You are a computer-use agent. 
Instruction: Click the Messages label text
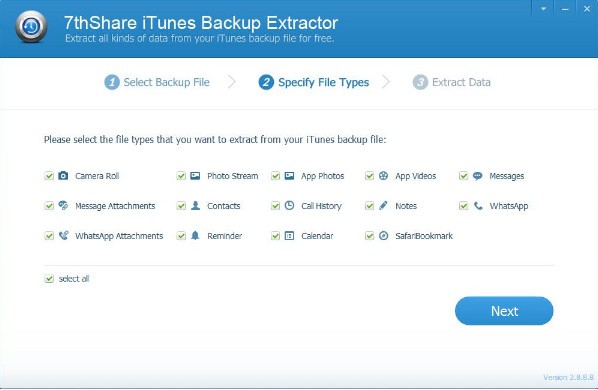(x=507, y=176)
